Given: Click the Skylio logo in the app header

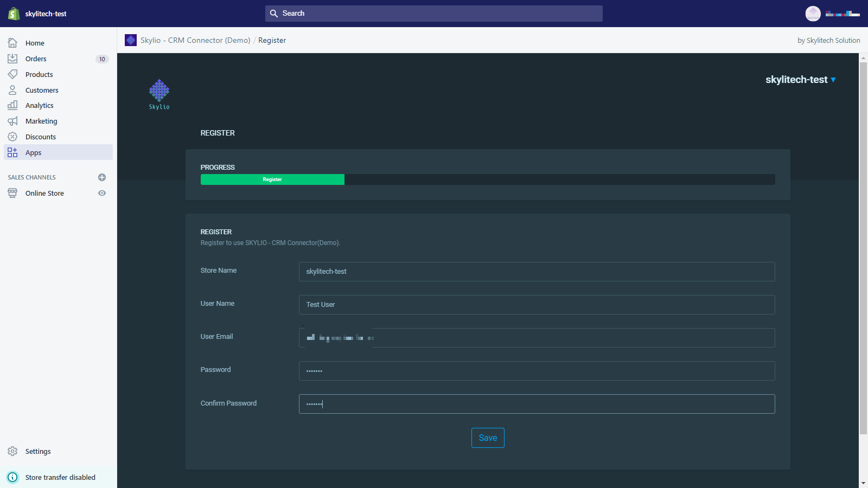Looking at the screenshot, I should coord(159,94).
